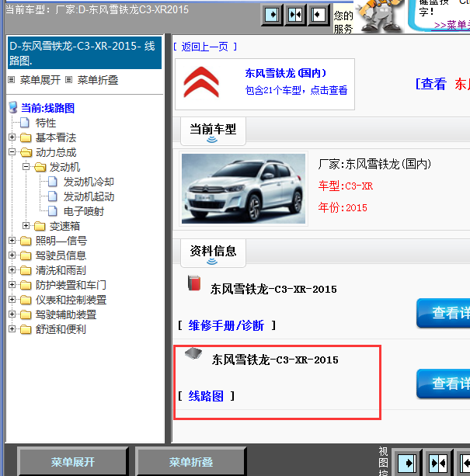Click 当前:线路图 tree root

[47, 108]
